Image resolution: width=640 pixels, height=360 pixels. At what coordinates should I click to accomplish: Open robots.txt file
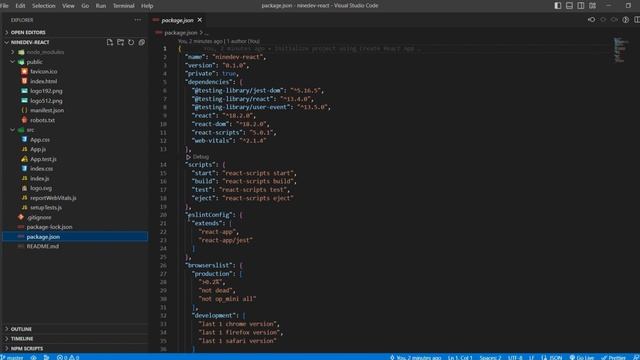click(42, 120)
